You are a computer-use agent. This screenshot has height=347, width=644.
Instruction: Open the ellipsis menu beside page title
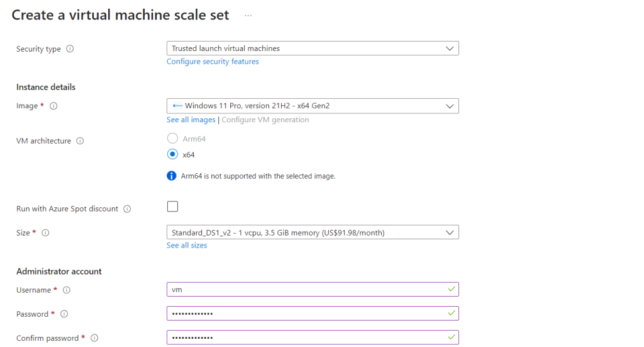[248, 16]
